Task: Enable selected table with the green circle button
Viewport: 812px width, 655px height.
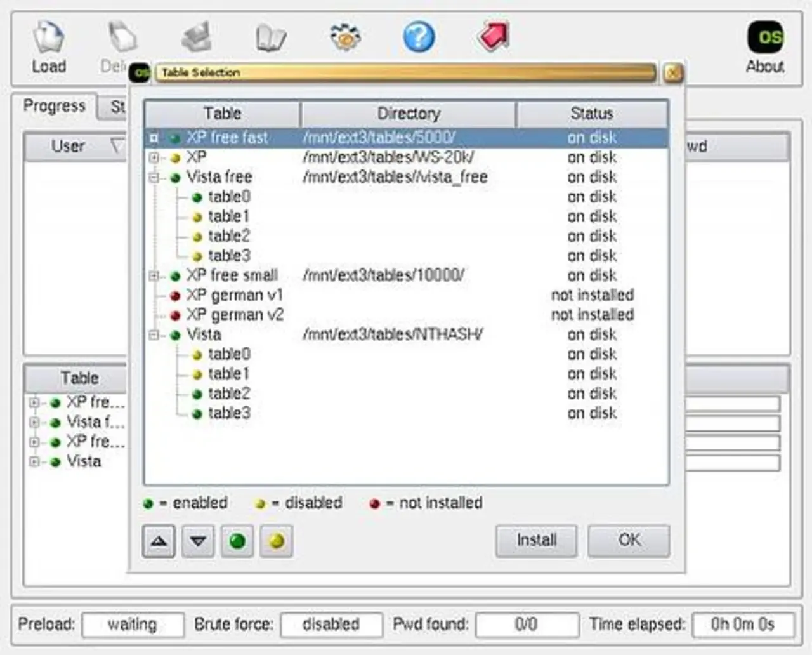Action: tap(237, 541)
